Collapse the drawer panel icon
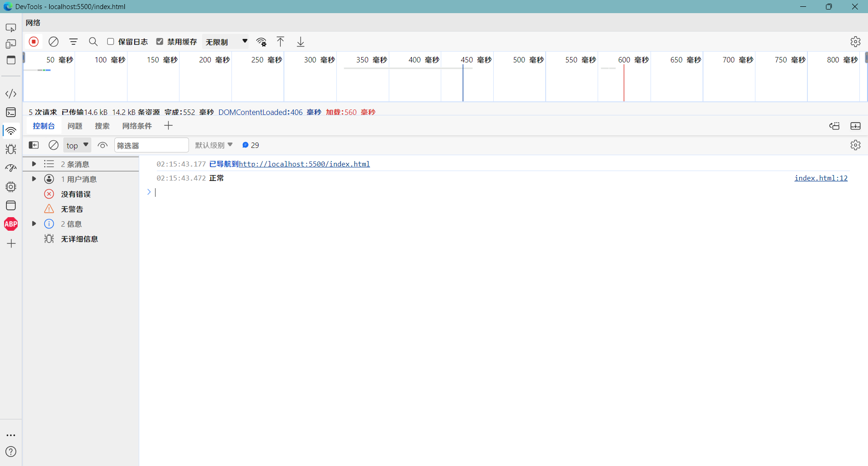The height and width of the screenshot is (466, 868). tap(855, 126)
